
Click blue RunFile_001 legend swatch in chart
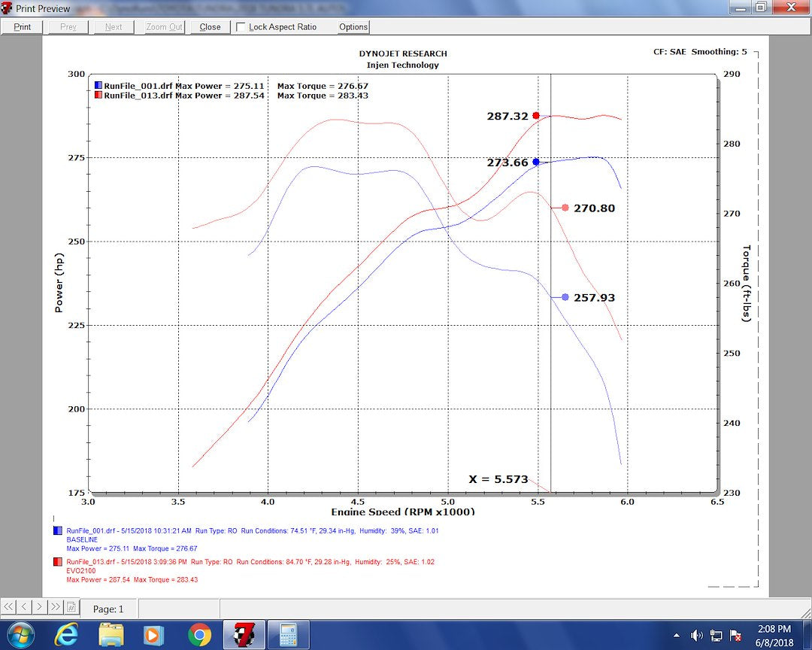(x=98, y=86)
